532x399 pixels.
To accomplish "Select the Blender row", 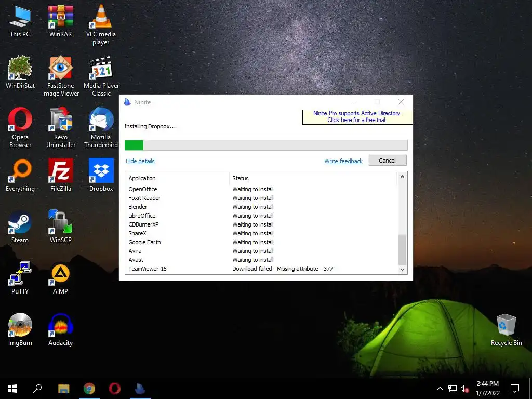I will [x=261, y=207].
